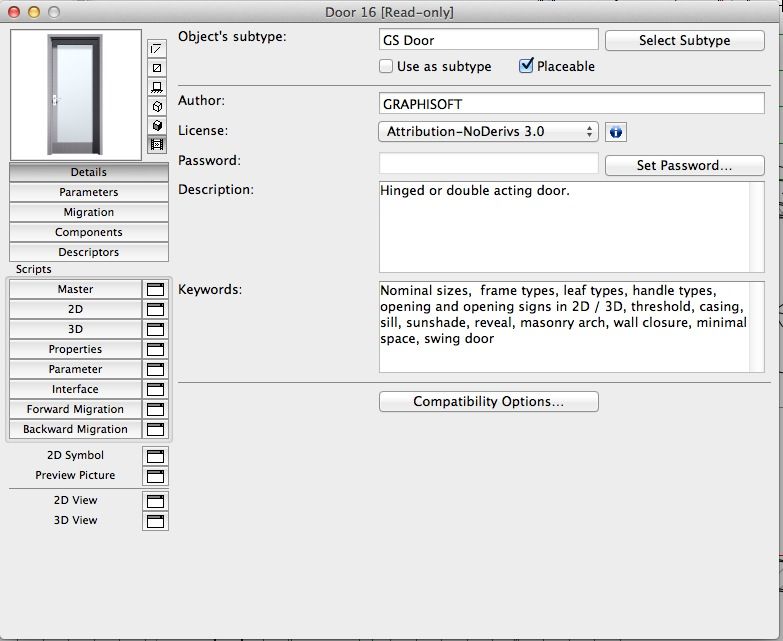
Task: Click the license info icon
Action: [x=616, y=132]
